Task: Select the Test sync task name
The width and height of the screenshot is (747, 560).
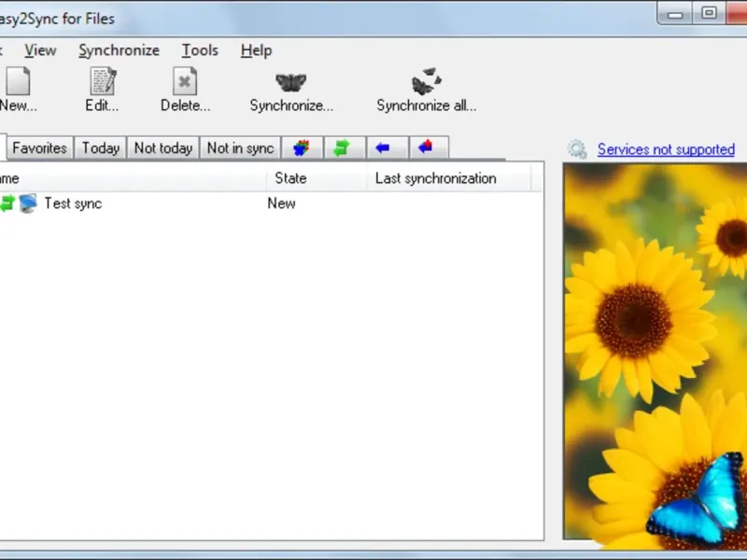Action: (73, 203)
